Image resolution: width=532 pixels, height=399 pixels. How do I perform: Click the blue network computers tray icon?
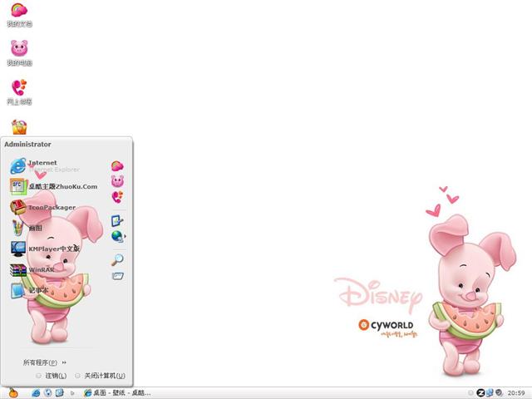(490, 393)
